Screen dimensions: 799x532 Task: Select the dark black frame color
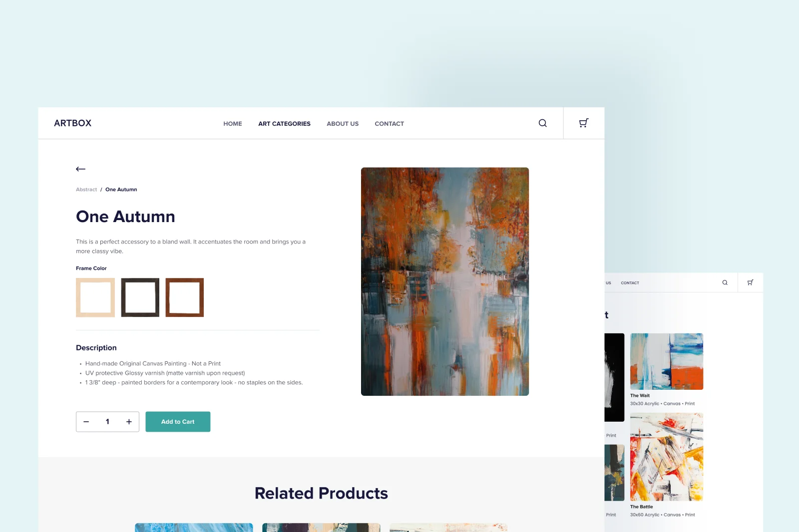click(x=140, y=297)
